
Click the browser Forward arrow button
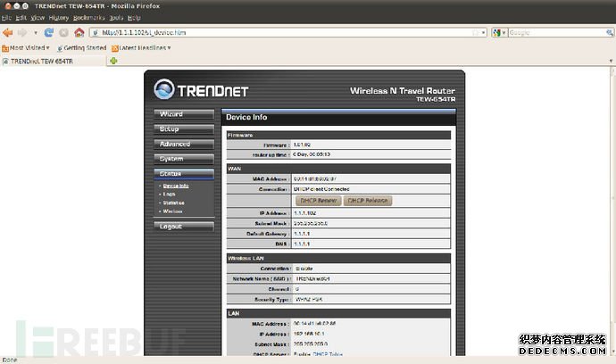[22, 33]
